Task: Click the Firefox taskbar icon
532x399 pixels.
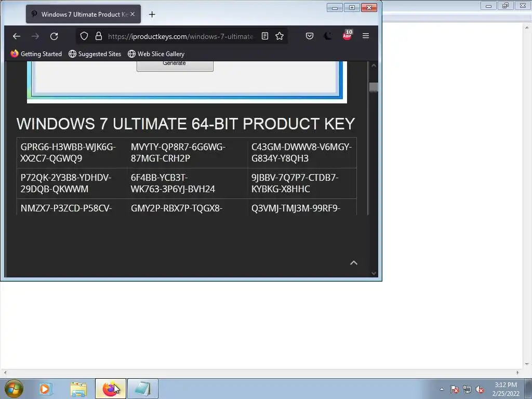Action: coord(110,389)
